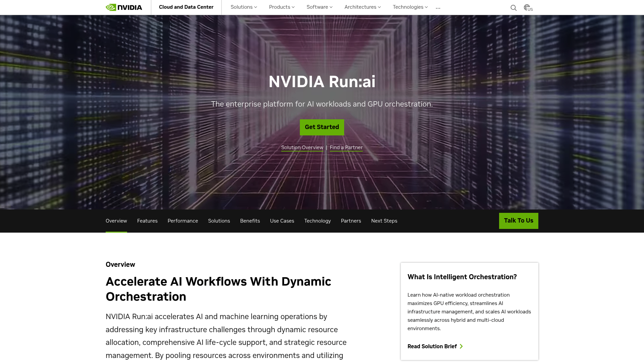Click the 'Accelerate AI Workflows With Dynamic Orchestration' heading
The image size is (644, 362).
click(218, 289)
